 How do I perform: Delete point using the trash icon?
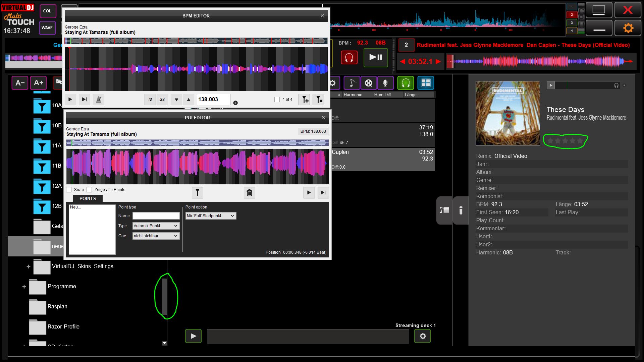pos(250,193)
